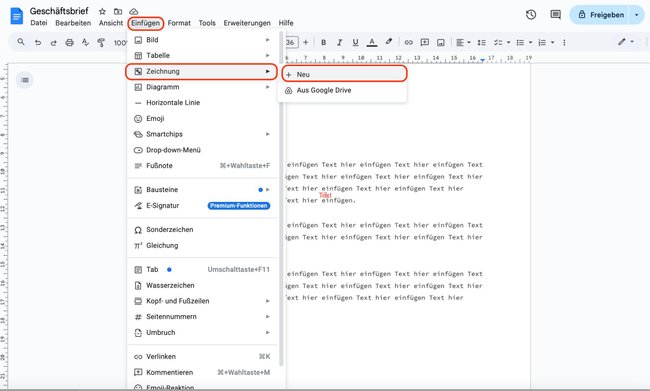
Task: Insert a Drop-down-Menü
Action: (x=202, y=150)
